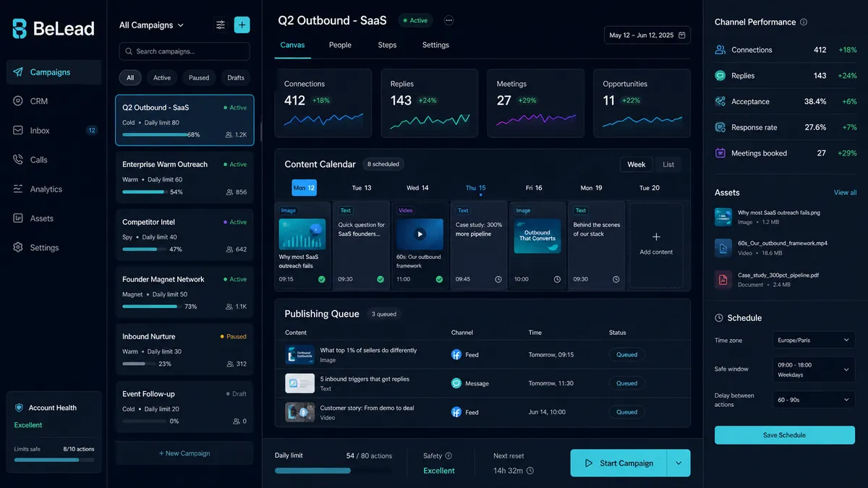
Task: Click the Inbox envelope icon in sidebar
Action: [18, 131]
